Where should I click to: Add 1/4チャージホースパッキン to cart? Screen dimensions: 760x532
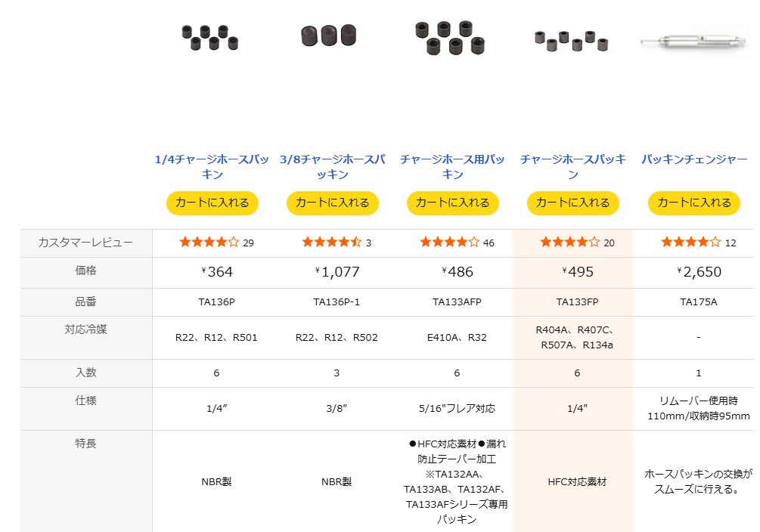pos(212,203)
